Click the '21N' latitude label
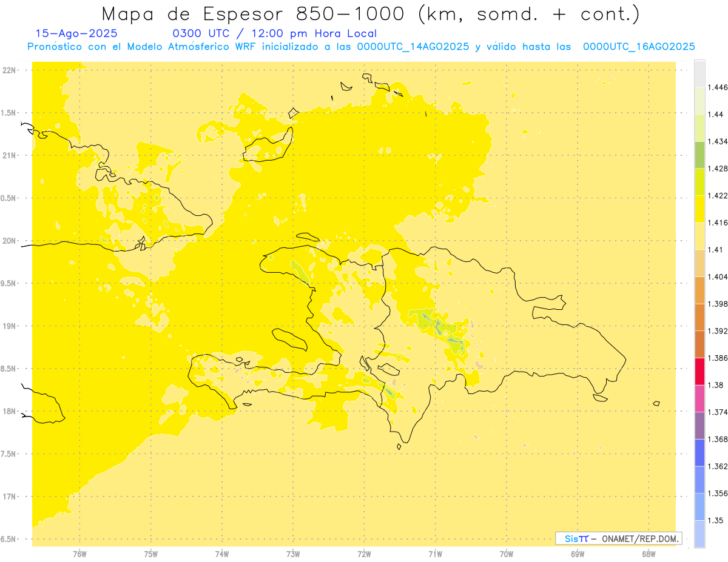This screenshot has width=728, height=562. pyautogui.click(x=9, y=155)
